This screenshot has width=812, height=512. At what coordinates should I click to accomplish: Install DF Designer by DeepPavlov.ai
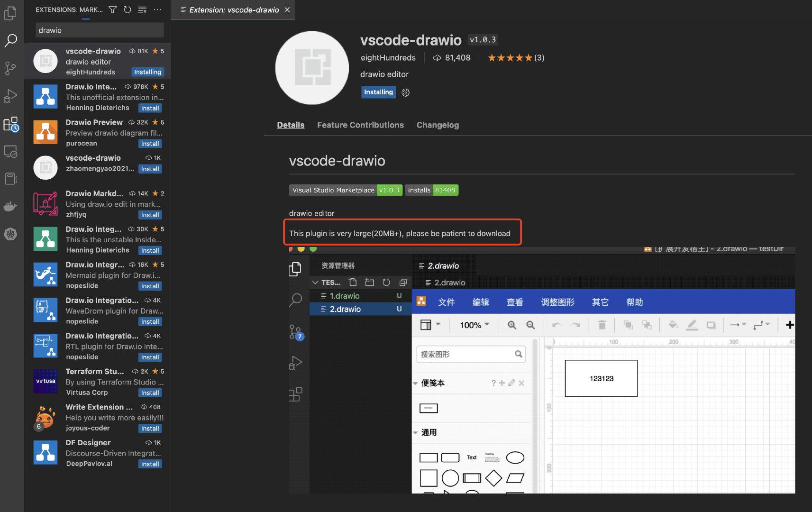coord(150,464)
